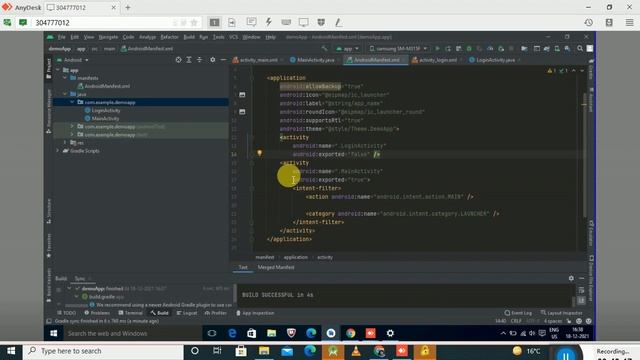Open the Refactor menu
Screen dimensions: 640x360
click(169, 37)
